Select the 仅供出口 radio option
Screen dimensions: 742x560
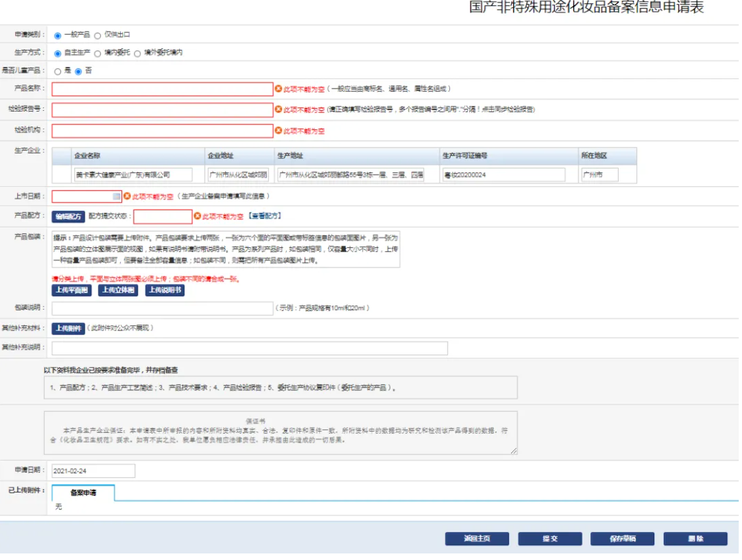click(98, 35)
